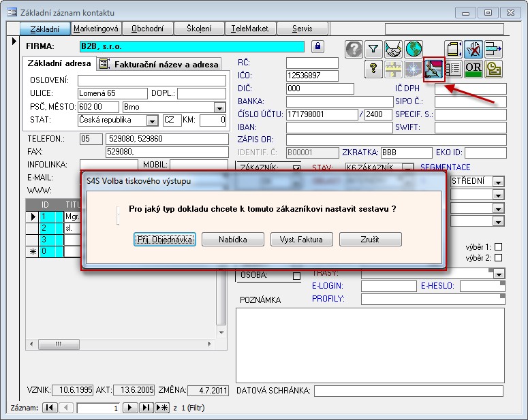Click the yellow ruler icon
Viewport: 528px width, 420px height.
(x=393, y=69)
